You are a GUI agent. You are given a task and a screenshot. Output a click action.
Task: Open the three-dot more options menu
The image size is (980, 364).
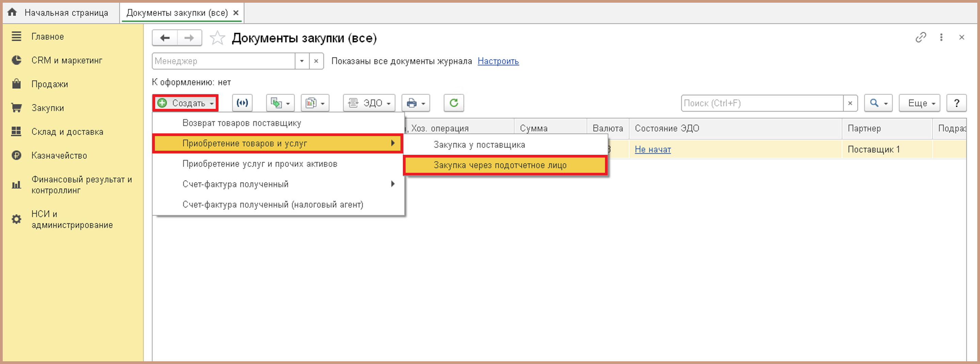coord(941,37)
